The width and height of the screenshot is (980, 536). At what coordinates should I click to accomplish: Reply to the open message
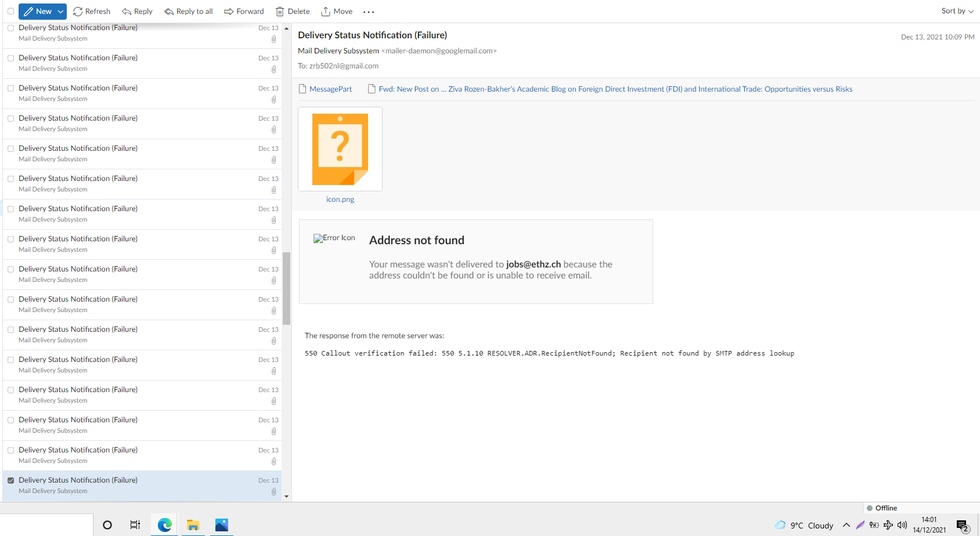(137, 12)
